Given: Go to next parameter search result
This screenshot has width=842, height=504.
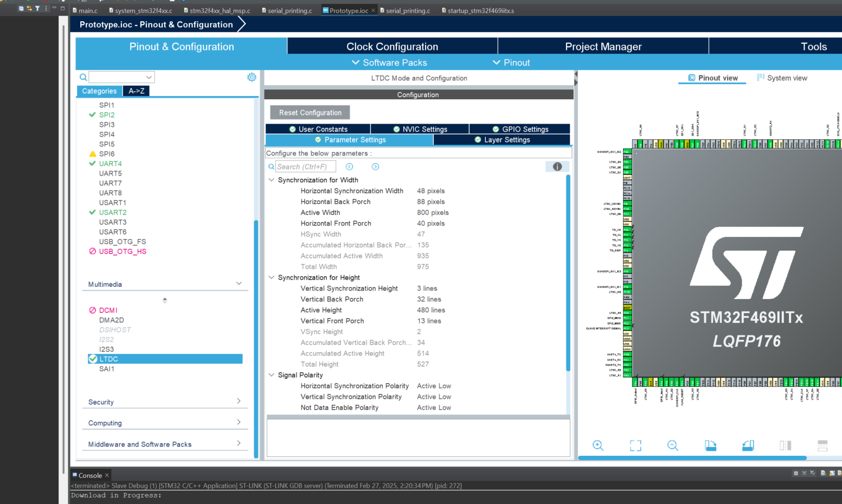Looking at the screenshot, I should coord(375,167).
